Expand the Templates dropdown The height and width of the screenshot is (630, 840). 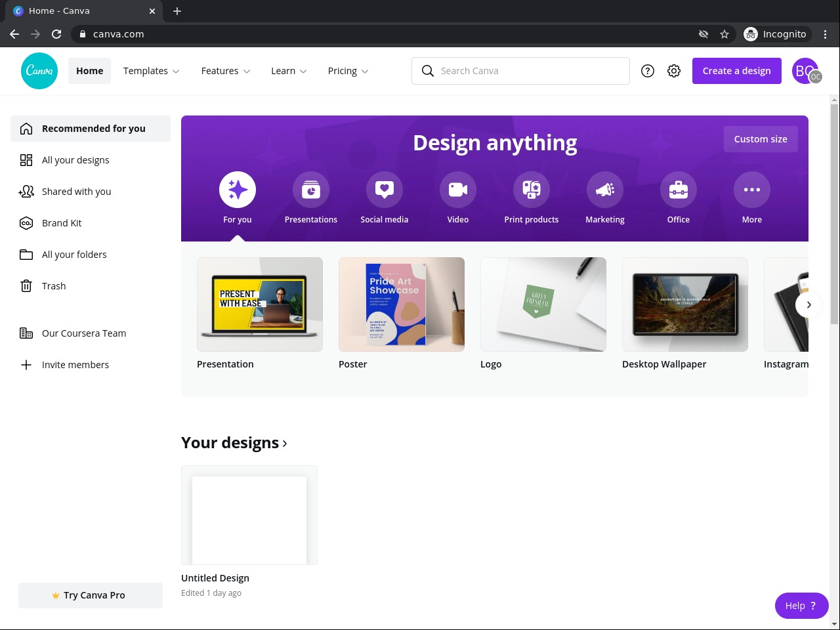(152, 71)
